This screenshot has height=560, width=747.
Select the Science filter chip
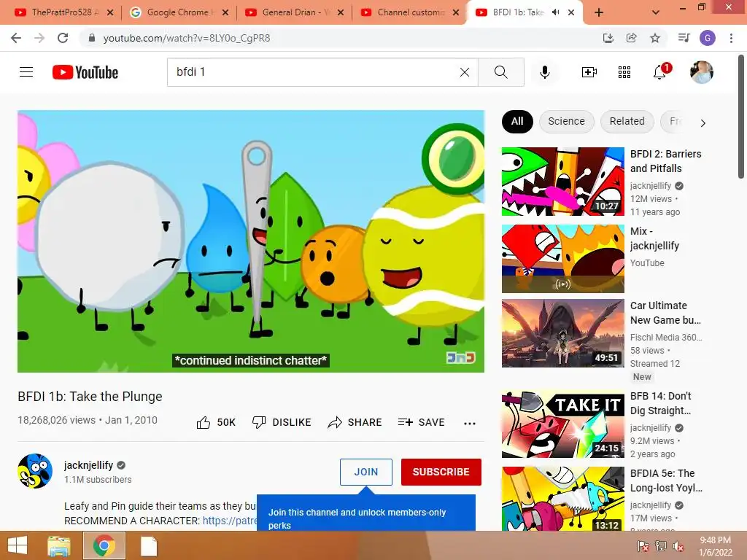pos(566,122)
